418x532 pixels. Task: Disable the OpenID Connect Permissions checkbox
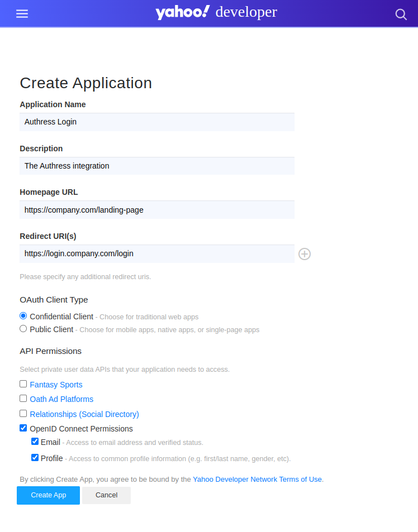pyautogui.click(x=23, y=428)
